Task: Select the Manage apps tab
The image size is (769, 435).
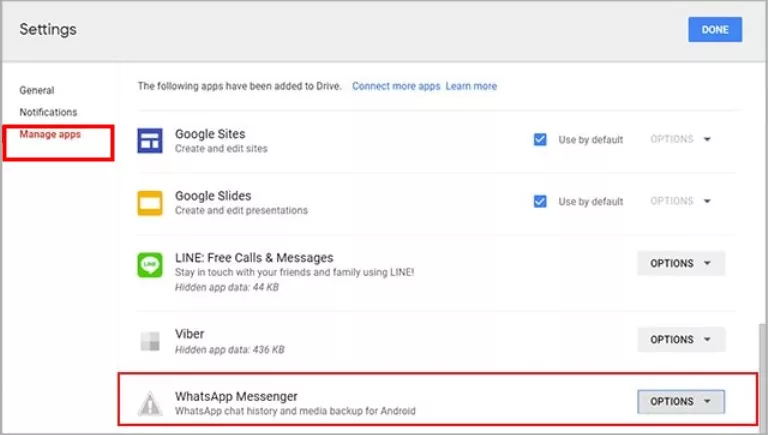Action: (x=50, y=134)
